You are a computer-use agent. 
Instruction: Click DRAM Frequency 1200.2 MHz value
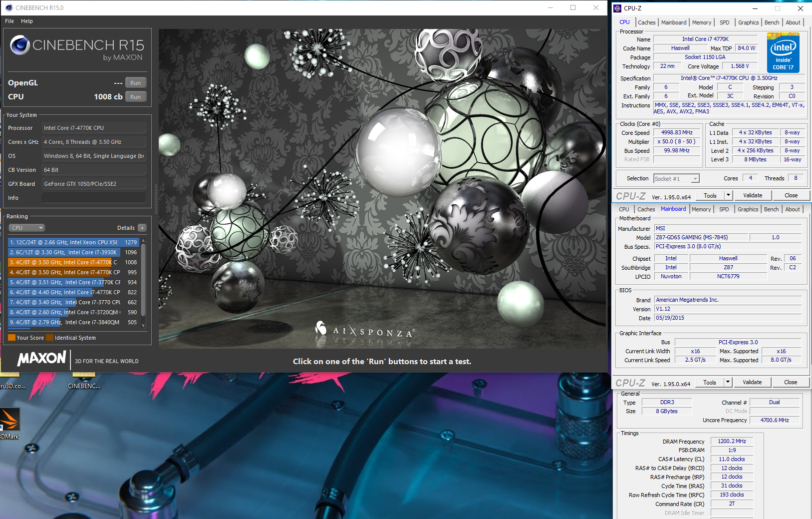[732, 442]
